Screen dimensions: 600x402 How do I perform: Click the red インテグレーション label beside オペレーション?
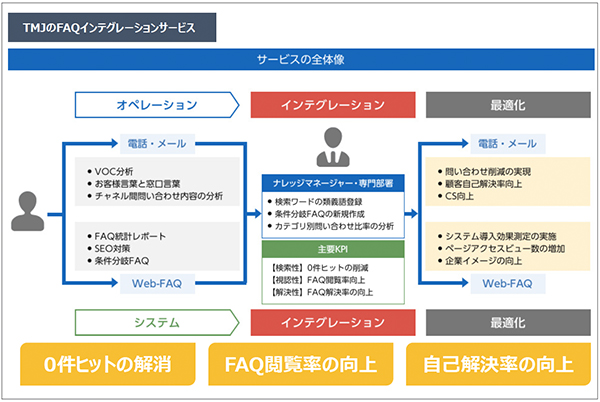tap(333, 105)
